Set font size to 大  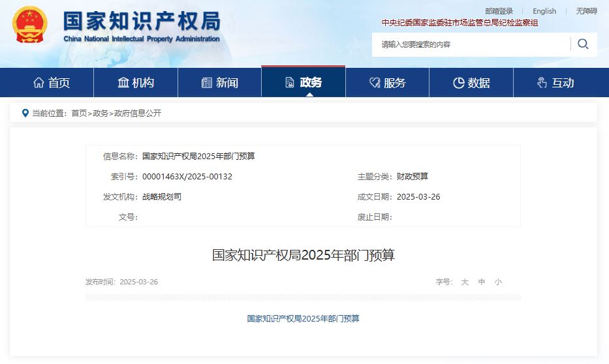(x=465, y=282)
